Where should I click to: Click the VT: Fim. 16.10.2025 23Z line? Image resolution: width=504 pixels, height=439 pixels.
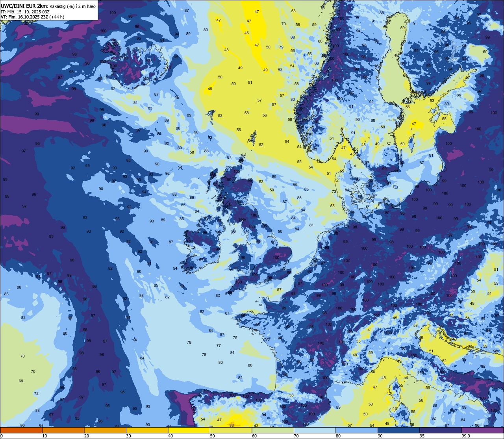pos(33,17)
